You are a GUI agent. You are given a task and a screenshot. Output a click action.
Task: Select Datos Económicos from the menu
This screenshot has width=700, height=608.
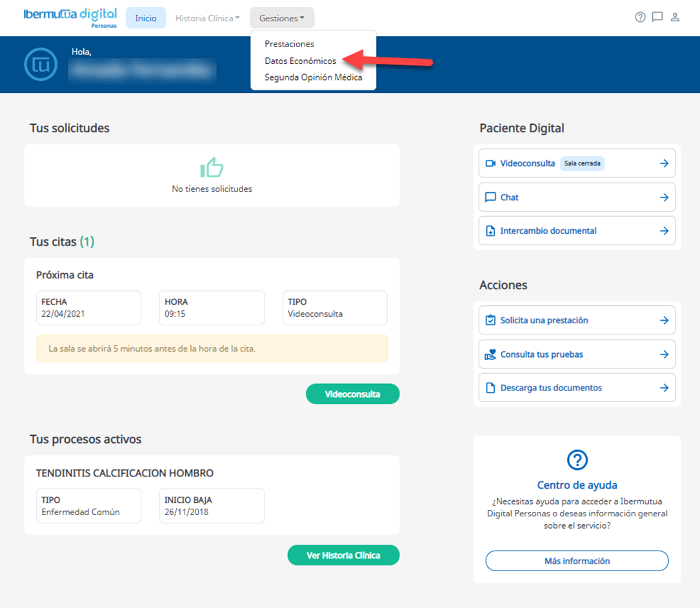point(300,61)
